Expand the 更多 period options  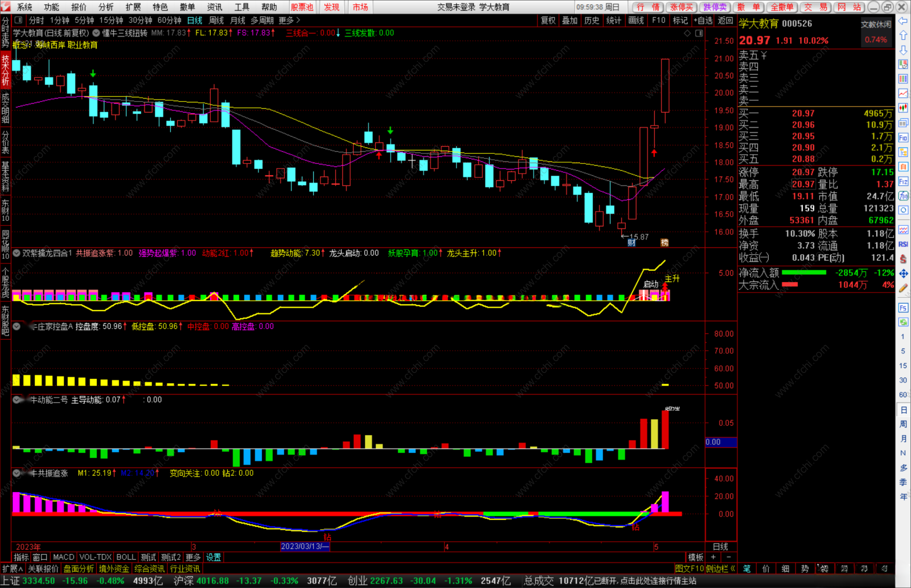289,20
